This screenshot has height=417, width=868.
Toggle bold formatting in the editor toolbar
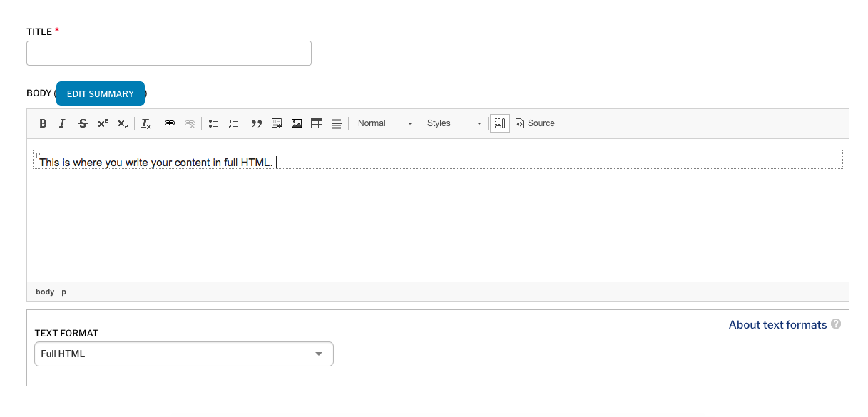[43, 123]
